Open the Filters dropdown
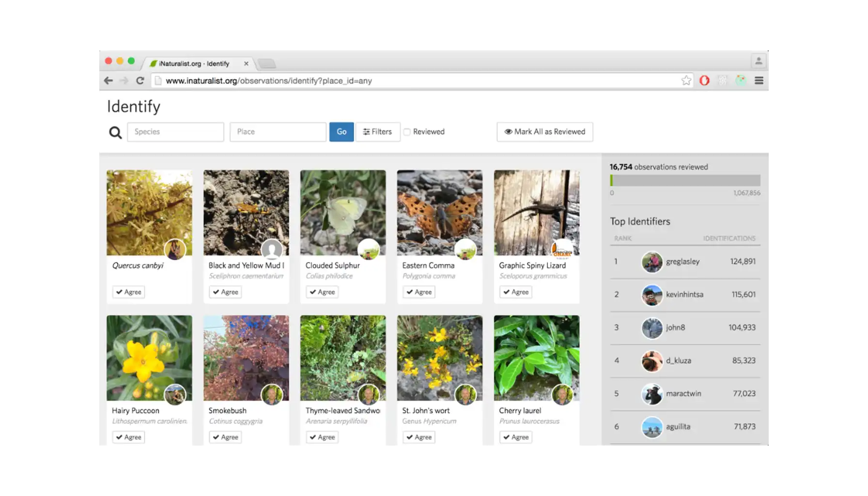This screenshot has width=868, height=496. pos(378,132)
